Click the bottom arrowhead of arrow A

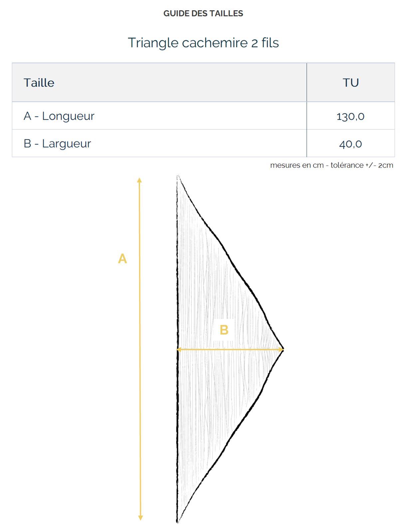(140, 518)
